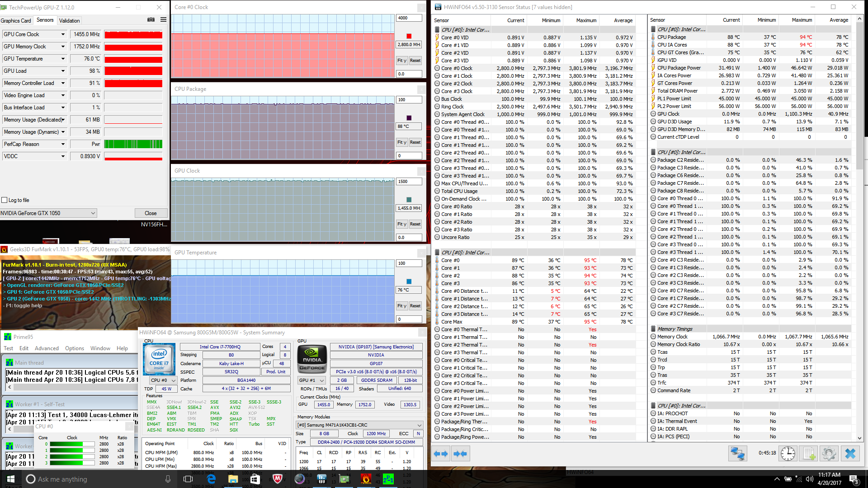This screenshot has width=868, height=488.
Task: Click HWiNFO sensor list scrollbar down arrow
Action: (x=859, y=438)
